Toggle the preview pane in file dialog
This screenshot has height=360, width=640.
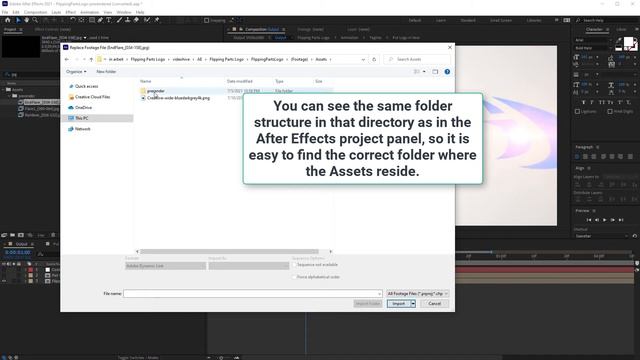435,72
